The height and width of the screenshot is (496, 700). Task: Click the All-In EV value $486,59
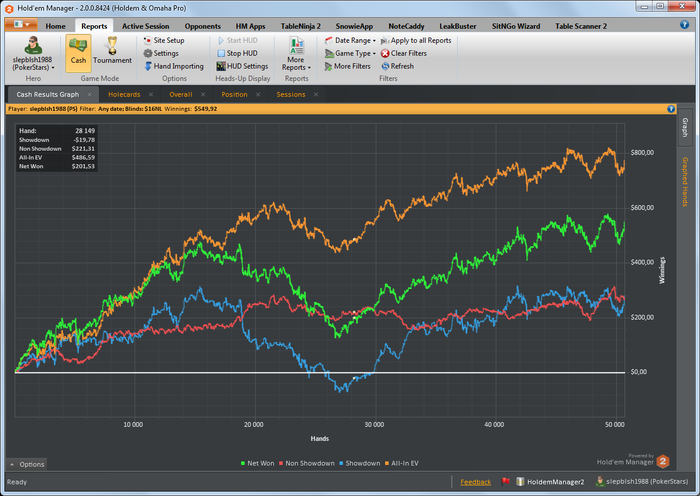click(83, 158)
